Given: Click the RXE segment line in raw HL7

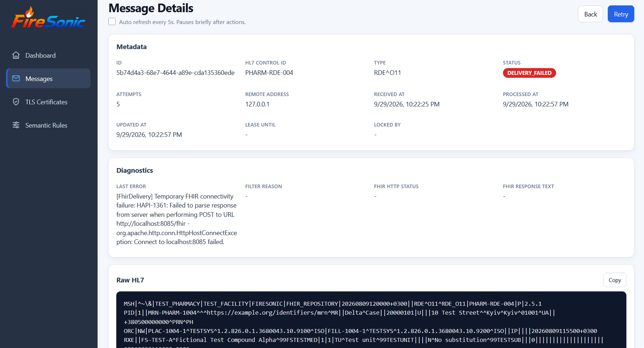Looking at the screenshot, I should click(363, 340).
